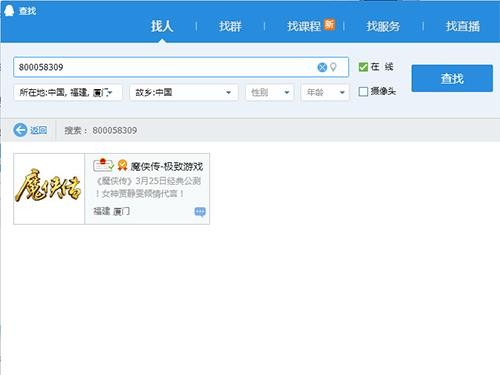The height and width of the screenshot is (375, 500).
Task: Clear the search box with the X icon
Action: (x=322, y=67)
